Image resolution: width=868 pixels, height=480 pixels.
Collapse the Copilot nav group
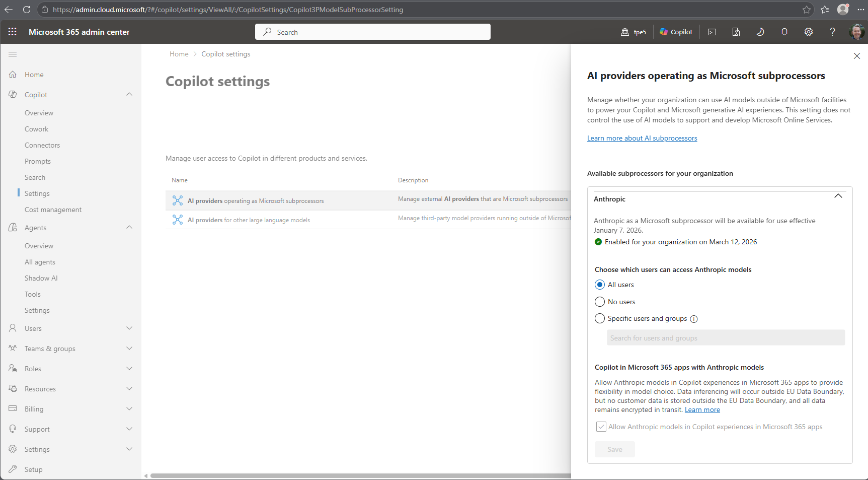pos(129,94)
